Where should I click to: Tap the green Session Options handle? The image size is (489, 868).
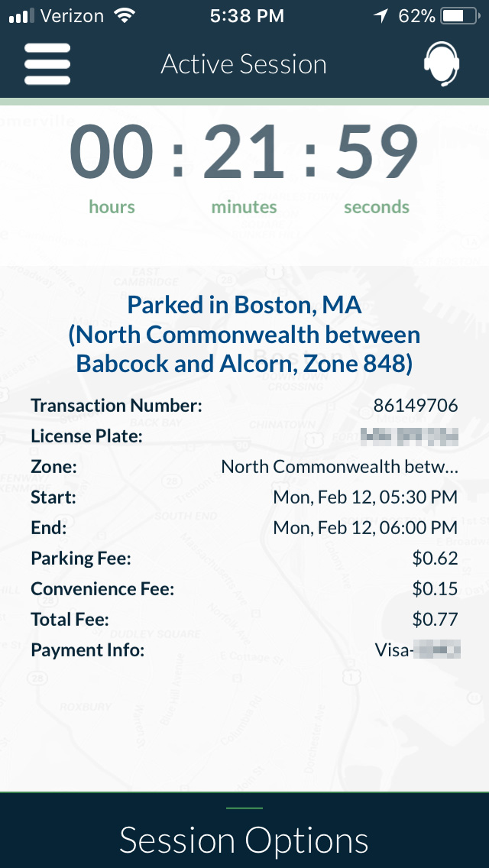click(x=244, y=808)
